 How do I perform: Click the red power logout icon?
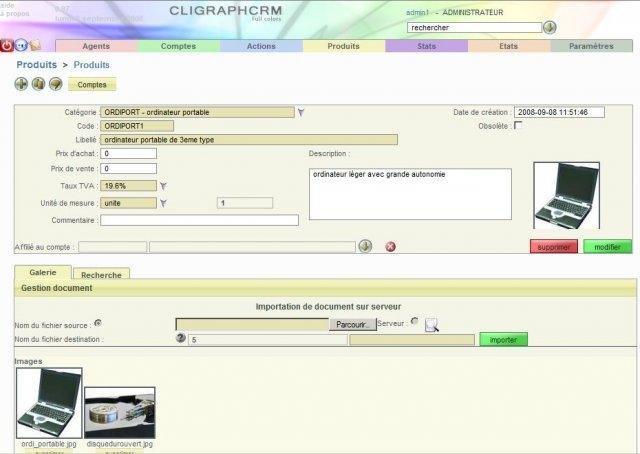[x=7, y=45]
